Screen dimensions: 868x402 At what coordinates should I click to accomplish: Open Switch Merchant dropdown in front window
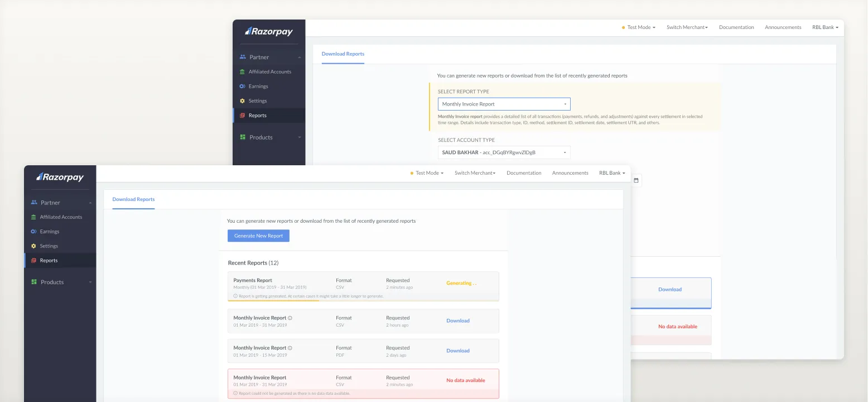pos(475,173)
